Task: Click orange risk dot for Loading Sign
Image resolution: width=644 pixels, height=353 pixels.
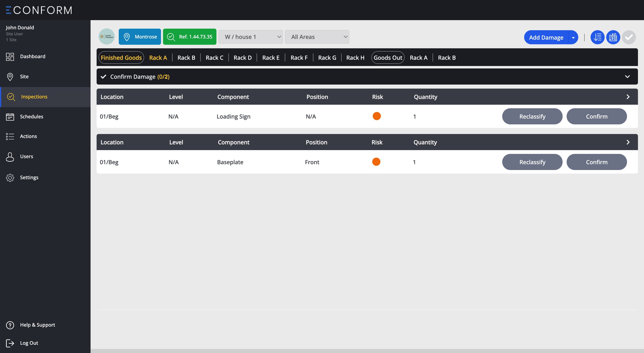Action: coord(377,116)
